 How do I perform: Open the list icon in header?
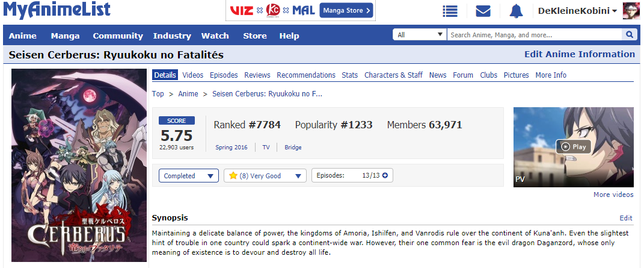pyautogui.click(x=450, y=11)
